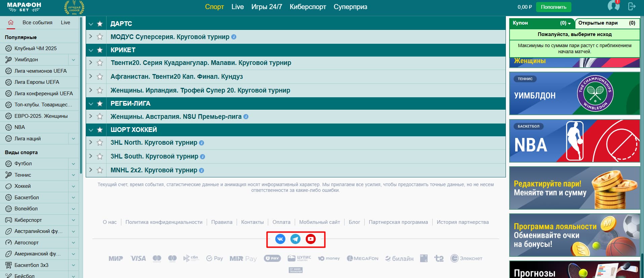Open the Партнерская программа footer link
The image size is (644, 278).
[398, 222]
